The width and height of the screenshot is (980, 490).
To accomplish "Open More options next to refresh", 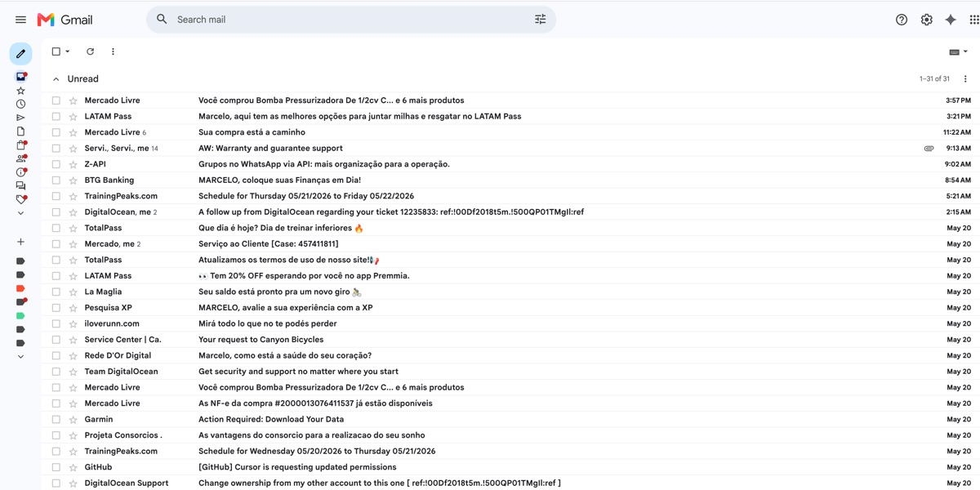I will 113,51.
